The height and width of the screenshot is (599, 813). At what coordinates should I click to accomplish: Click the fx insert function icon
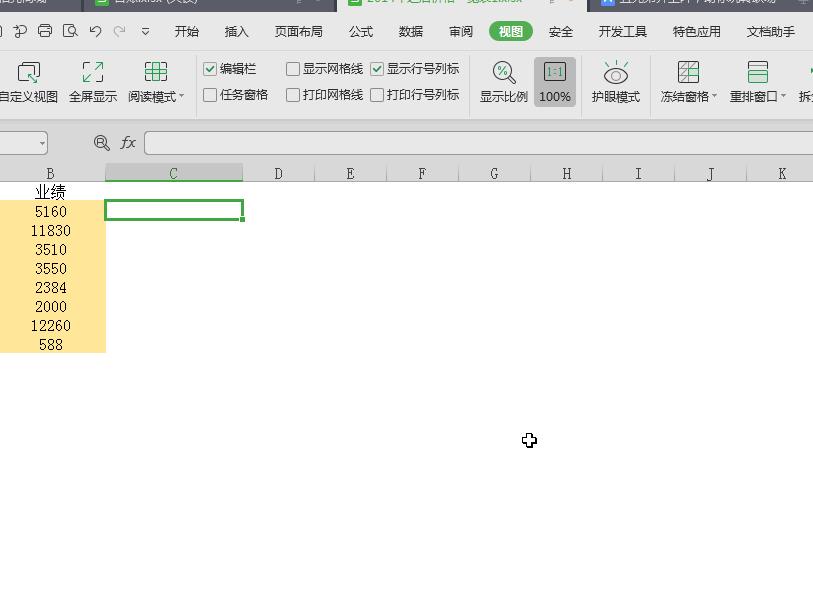[128, 142]
